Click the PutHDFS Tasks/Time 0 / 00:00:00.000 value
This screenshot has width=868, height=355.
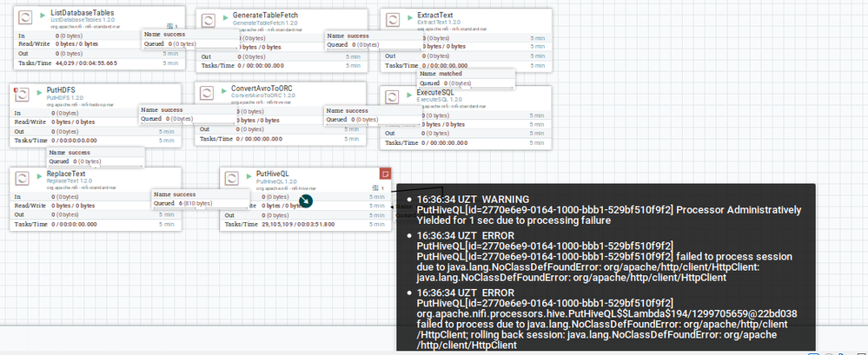point(74,141)
